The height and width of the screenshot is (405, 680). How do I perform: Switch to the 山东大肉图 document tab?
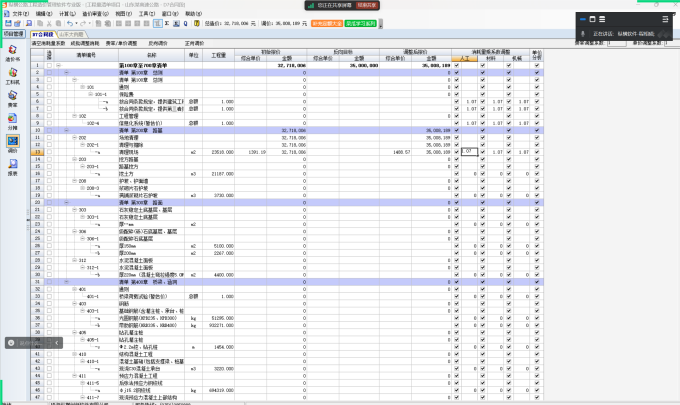(72, 34)
